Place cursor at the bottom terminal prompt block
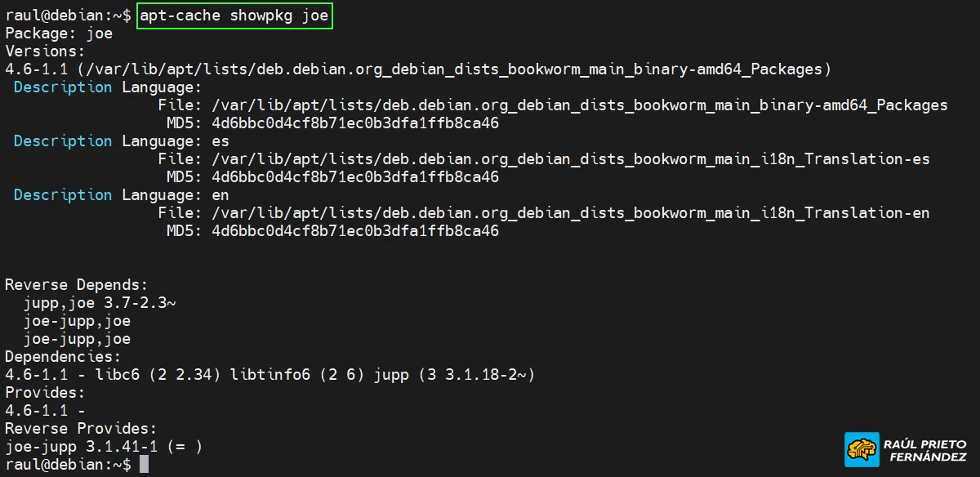Viewport: 980px width, 477px height. pos(144,465)
